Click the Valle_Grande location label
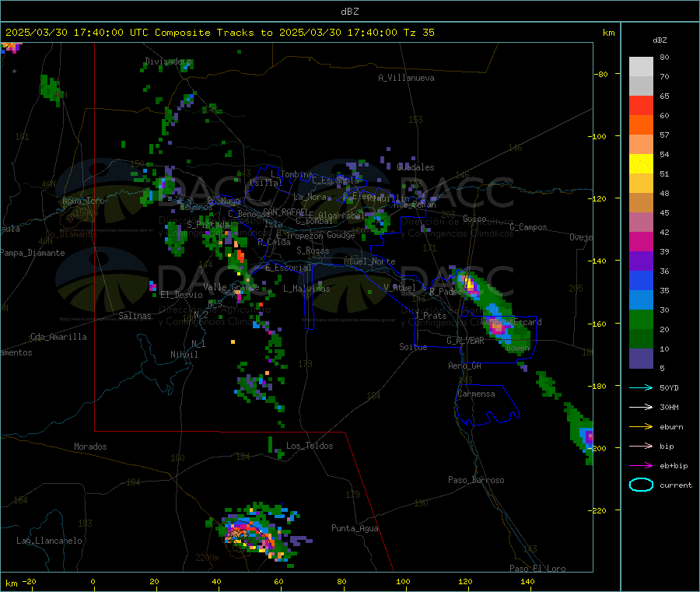This screenshot has height=592, width=700. [x=231, y=287]
